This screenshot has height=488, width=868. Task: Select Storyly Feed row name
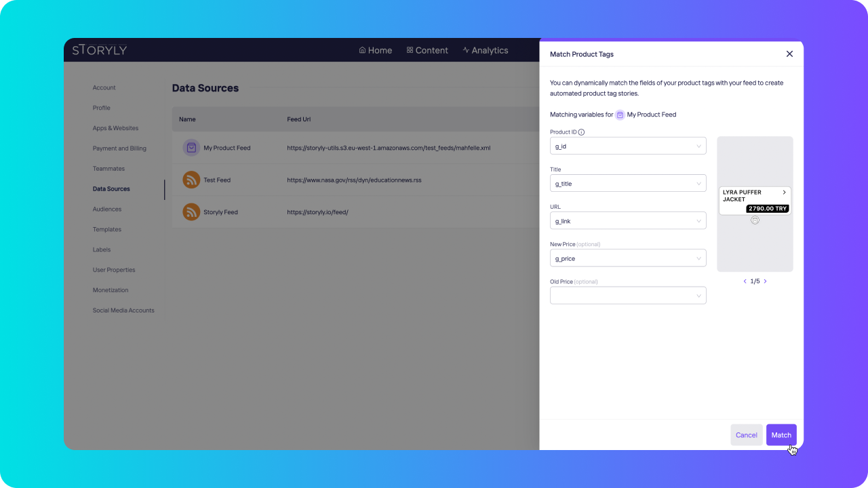coord(220,212)
